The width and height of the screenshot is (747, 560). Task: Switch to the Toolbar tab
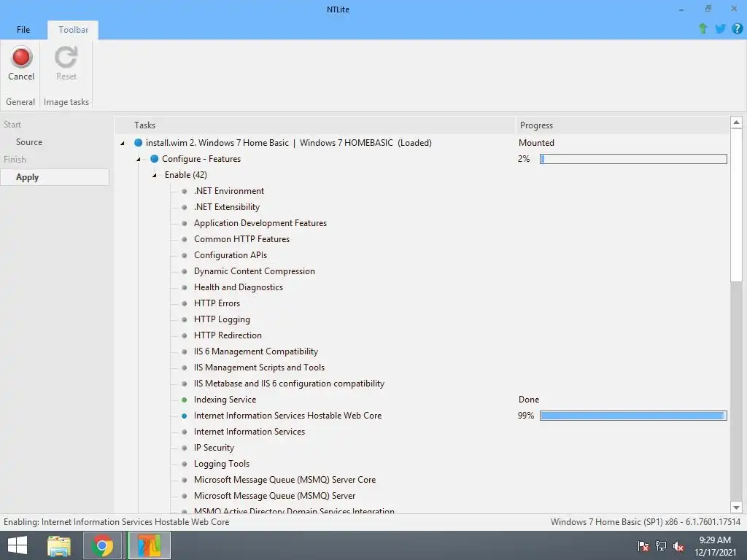pos(74,29)
